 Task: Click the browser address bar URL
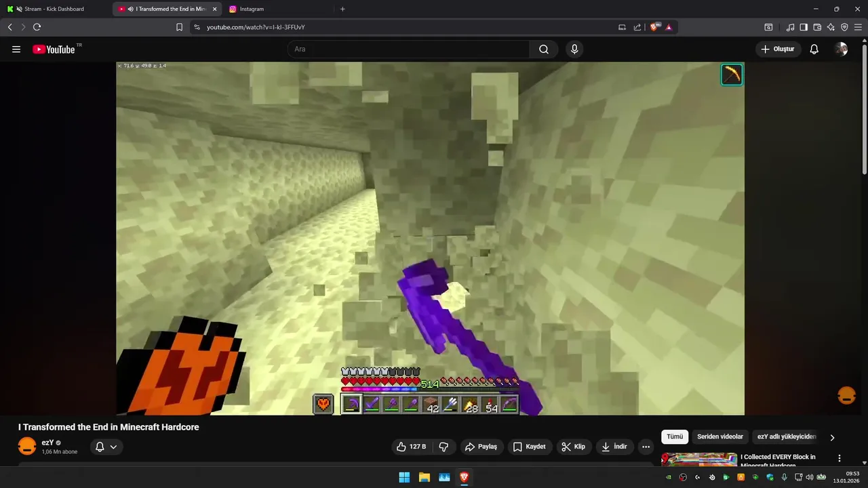tap(256, 27)
